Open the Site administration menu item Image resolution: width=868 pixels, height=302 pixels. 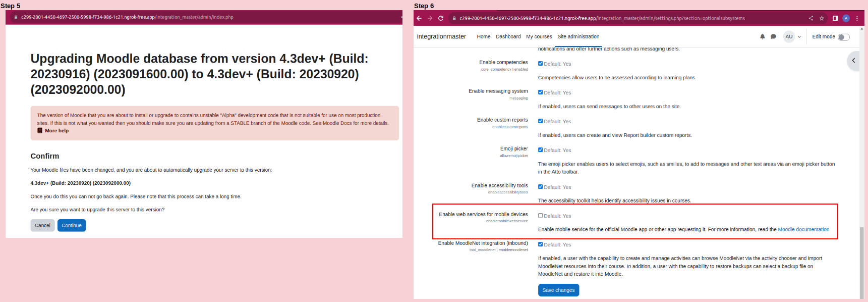point(578,36)
